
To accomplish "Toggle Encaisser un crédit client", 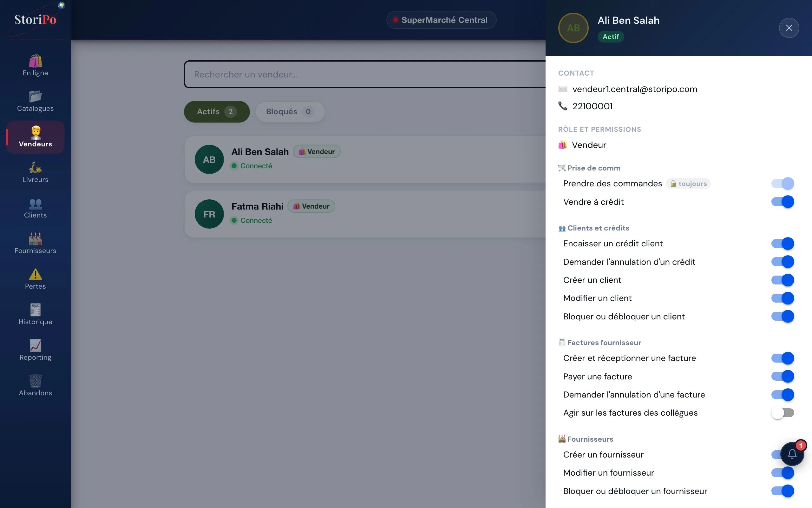I will coord(783,244).
